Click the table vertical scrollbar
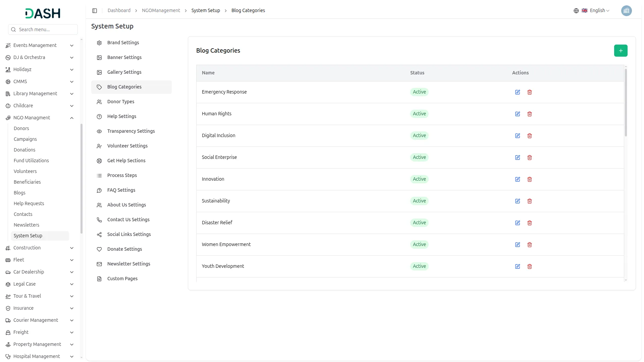The image size is (644, 362). (626, 102)
